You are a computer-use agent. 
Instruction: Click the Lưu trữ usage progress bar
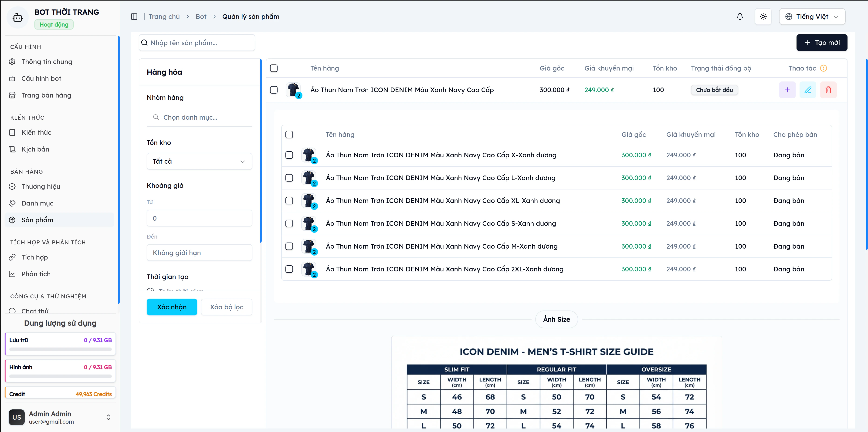click(x=60, y=349)
